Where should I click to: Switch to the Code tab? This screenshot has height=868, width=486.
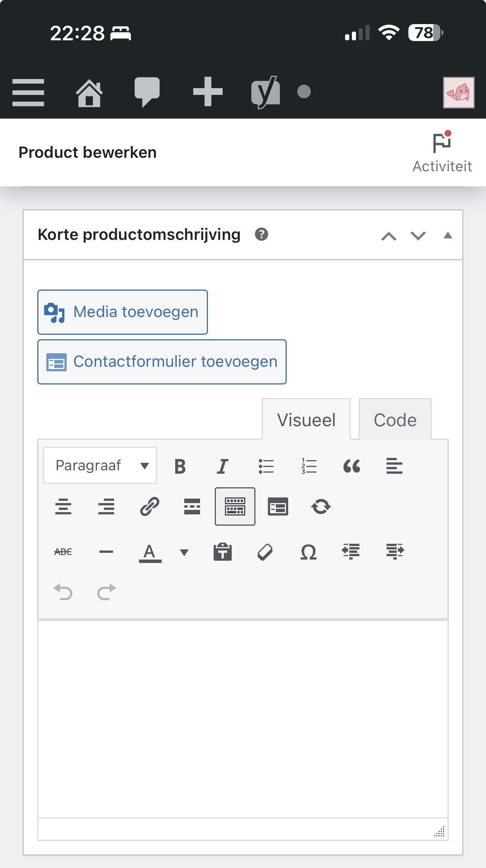[x=395, y=420]
